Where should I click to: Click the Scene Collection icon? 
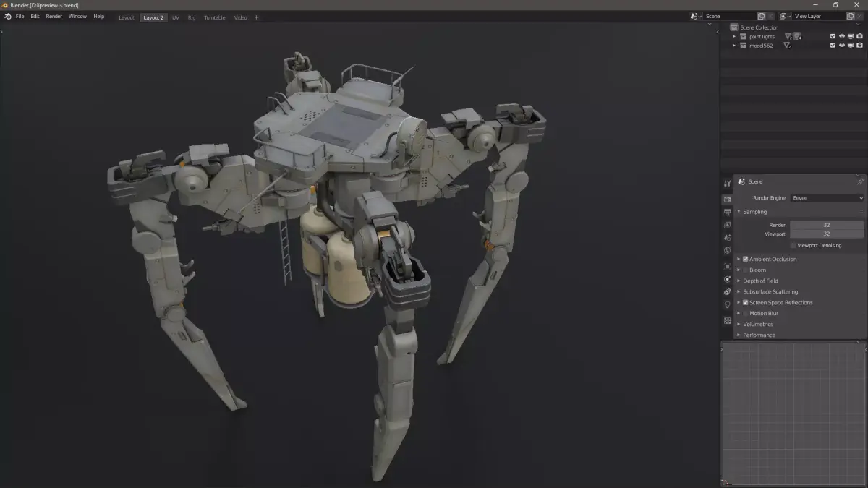click(734, 27)
